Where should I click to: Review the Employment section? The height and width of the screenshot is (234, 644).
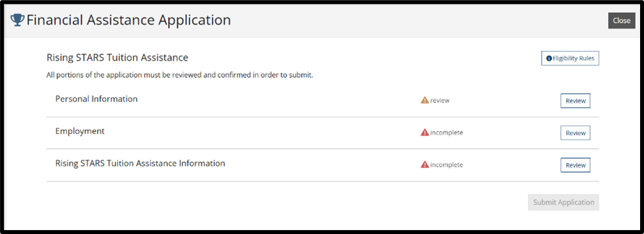point(575,133)
